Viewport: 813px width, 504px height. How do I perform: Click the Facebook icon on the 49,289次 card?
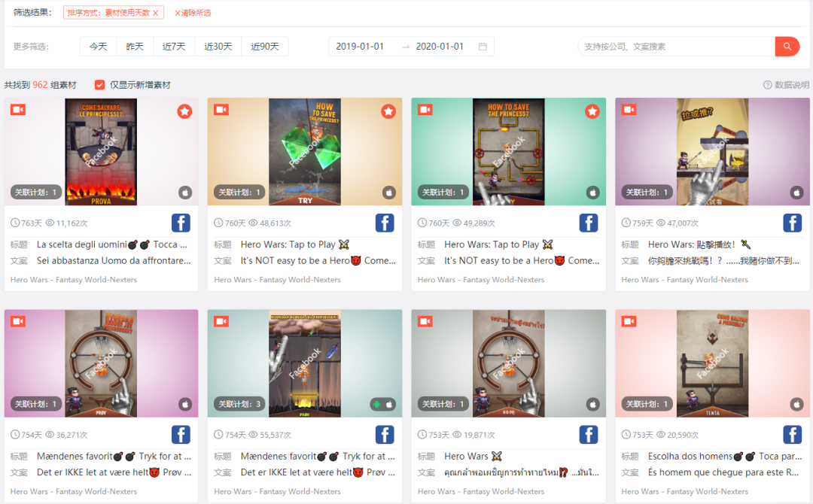point(589,223)
